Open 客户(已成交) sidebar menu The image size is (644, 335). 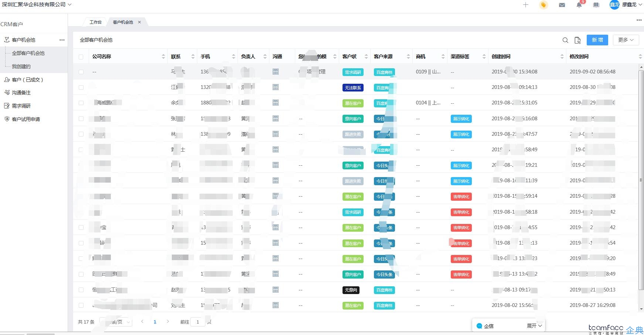27,80
